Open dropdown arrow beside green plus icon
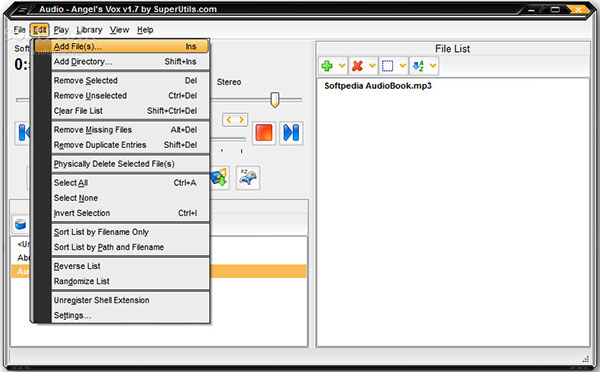Viewport: 600px width, 372px height. 342,66
